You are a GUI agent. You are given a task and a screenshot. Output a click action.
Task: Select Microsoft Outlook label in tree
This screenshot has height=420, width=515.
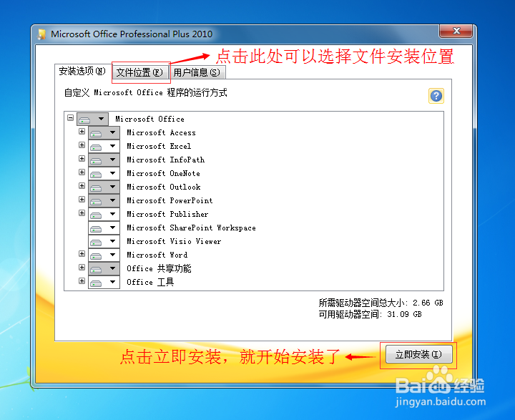click(x=164, y=187)
